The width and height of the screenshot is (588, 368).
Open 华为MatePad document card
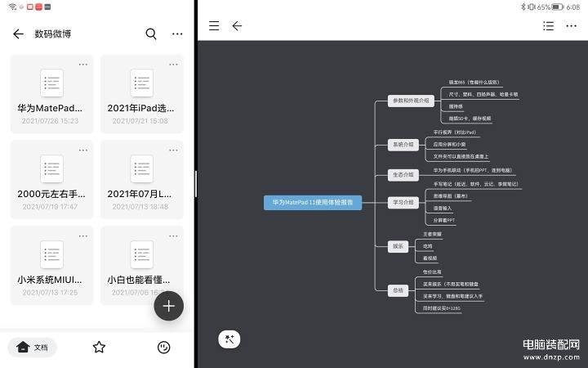pyautogui.click(x=51, y=94)
